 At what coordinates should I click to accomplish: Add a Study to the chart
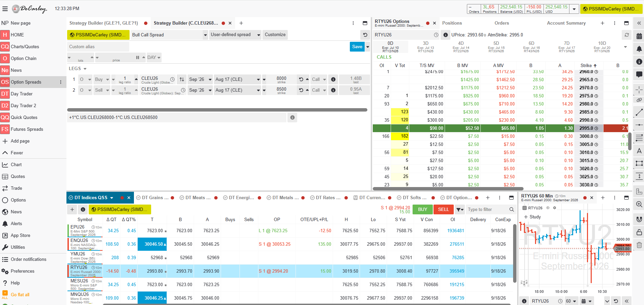532,217
